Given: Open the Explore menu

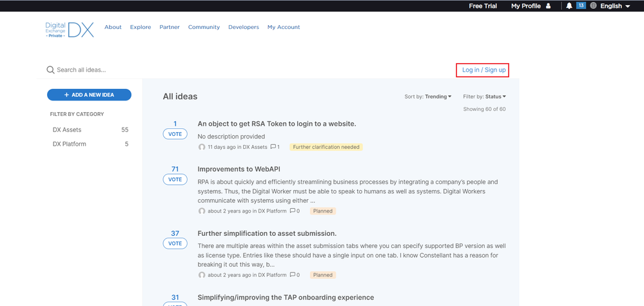Looking at the screenshot, I should [x=141, y=27].
